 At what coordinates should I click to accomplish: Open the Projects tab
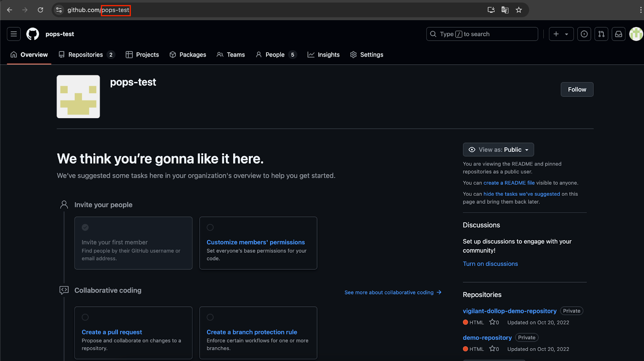click(x=142, y=55)
